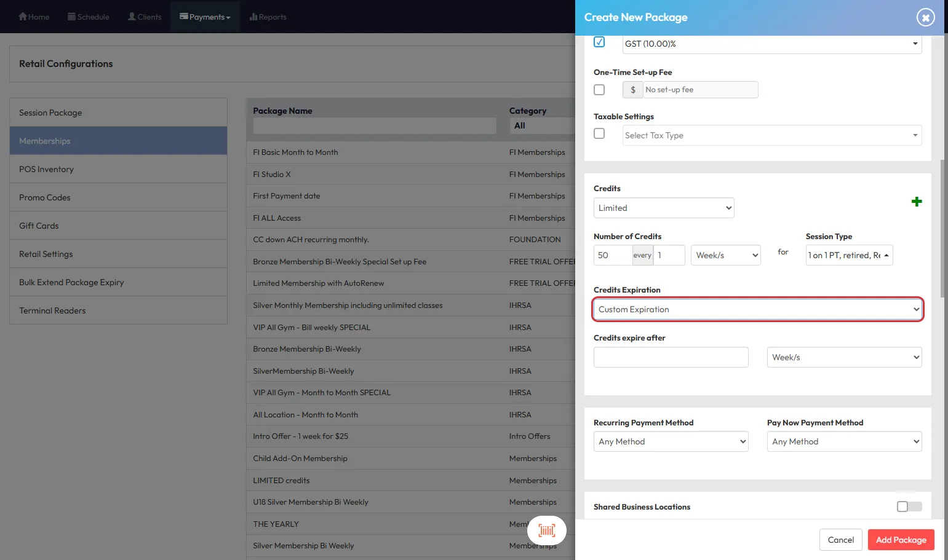Enable the One-Time Set-up Fee checkbox
948x560 pixels.
599,90
